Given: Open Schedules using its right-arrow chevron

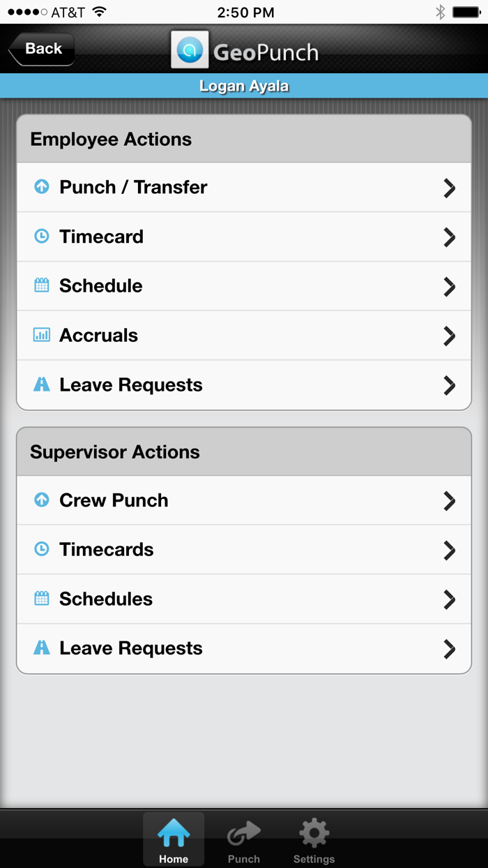Looking at the screenshot, I should (x=450, y=599).
